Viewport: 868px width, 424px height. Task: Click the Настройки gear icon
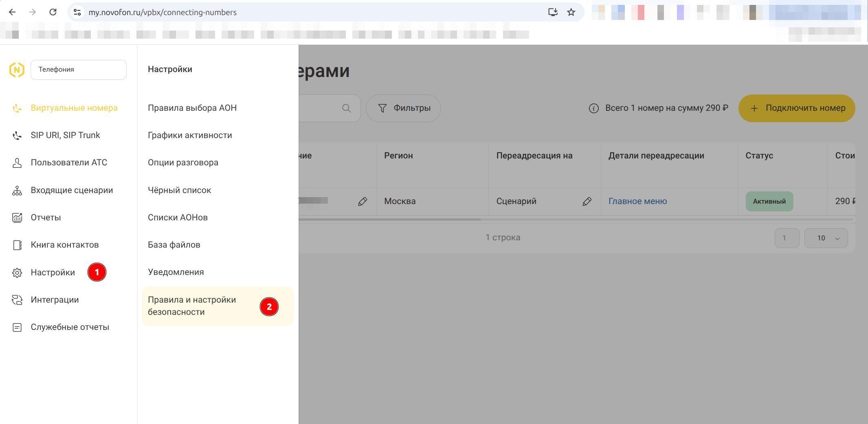[x=17, y=272]
